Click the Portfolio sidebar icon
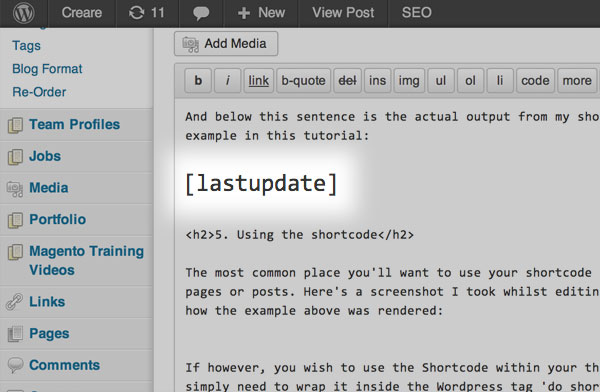 (15, 220)
